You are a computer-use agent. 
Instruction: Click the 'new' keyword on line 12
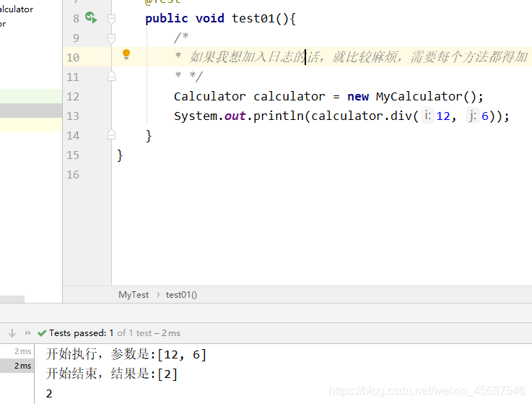(x=358, y=97)
